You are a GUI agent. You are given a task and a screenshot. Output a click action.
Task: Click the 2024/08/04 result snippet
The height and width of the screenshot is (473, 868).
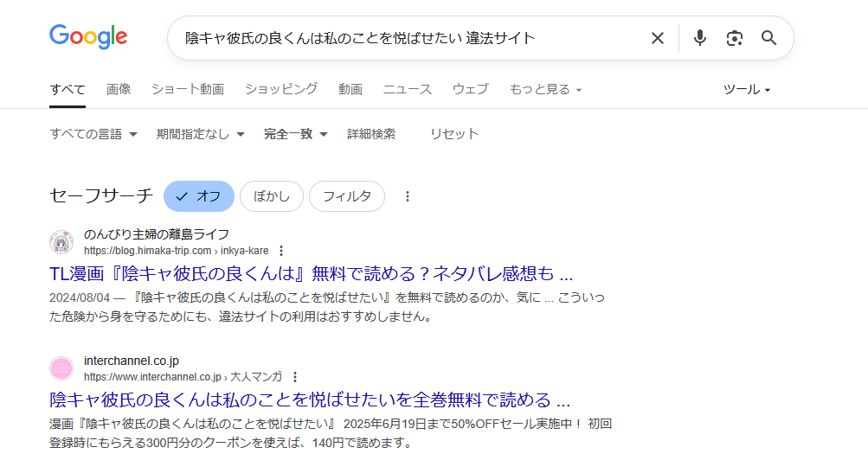coord(327,307)
